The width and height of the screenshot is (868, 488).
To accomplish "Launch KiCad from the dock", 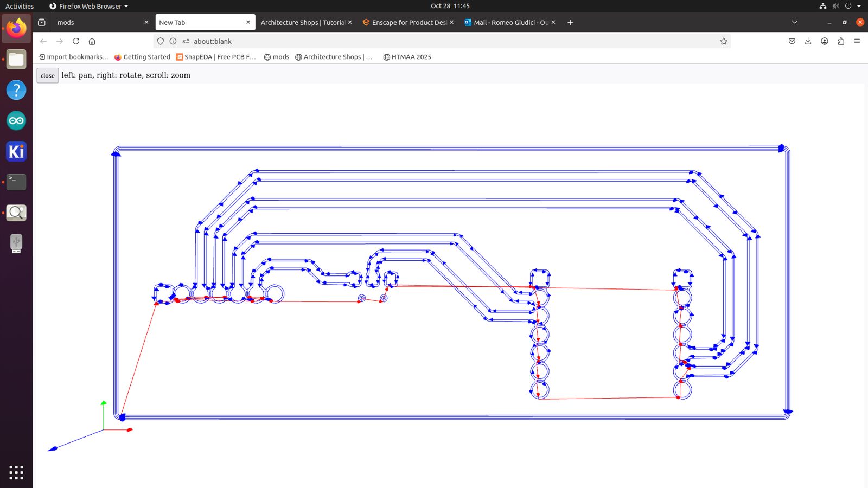I will (16, 151).
